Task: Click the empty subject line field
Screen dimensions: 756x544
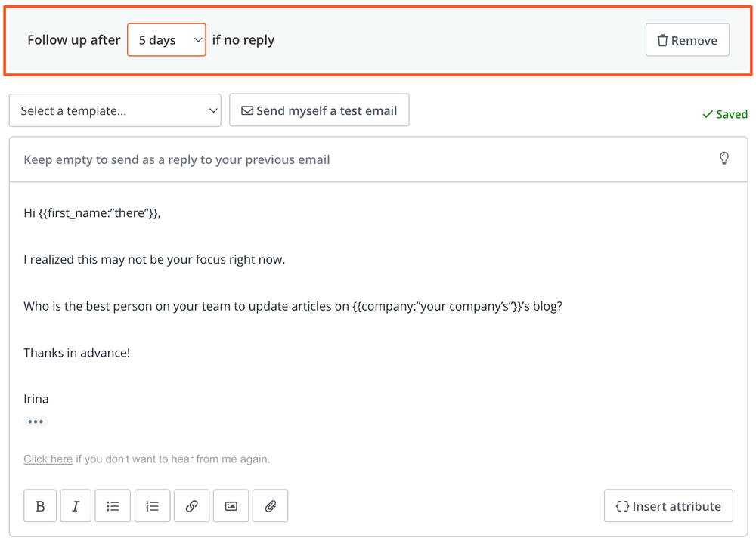Action: [x=302, y=159]
